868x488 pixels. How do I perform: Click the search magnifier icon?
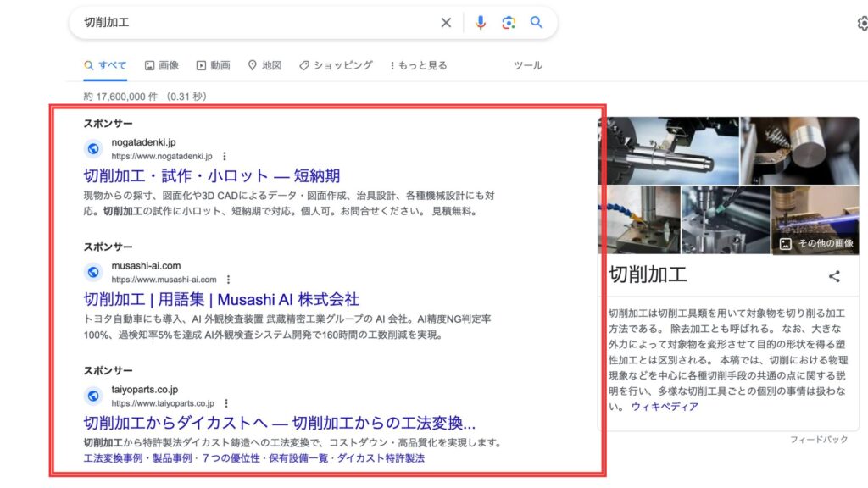pyautogui.click(x=536, y=23)
